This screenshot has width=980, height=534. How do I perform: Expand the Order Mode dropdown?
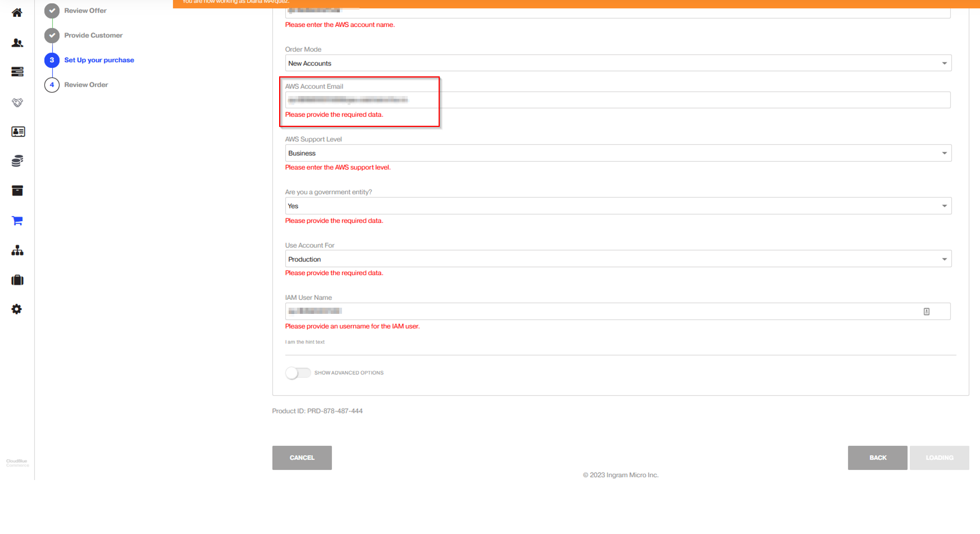pos(618,63)
